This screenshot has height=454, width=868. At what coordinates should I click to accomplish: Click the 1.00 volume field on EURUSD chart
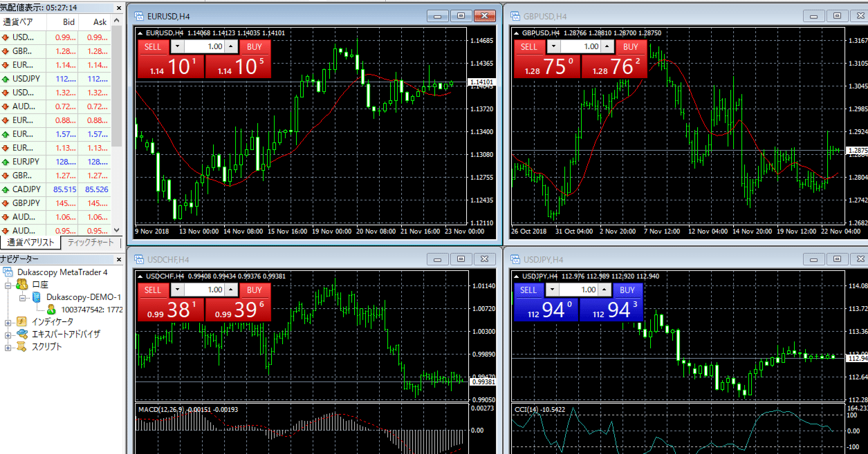click(205, 47)
